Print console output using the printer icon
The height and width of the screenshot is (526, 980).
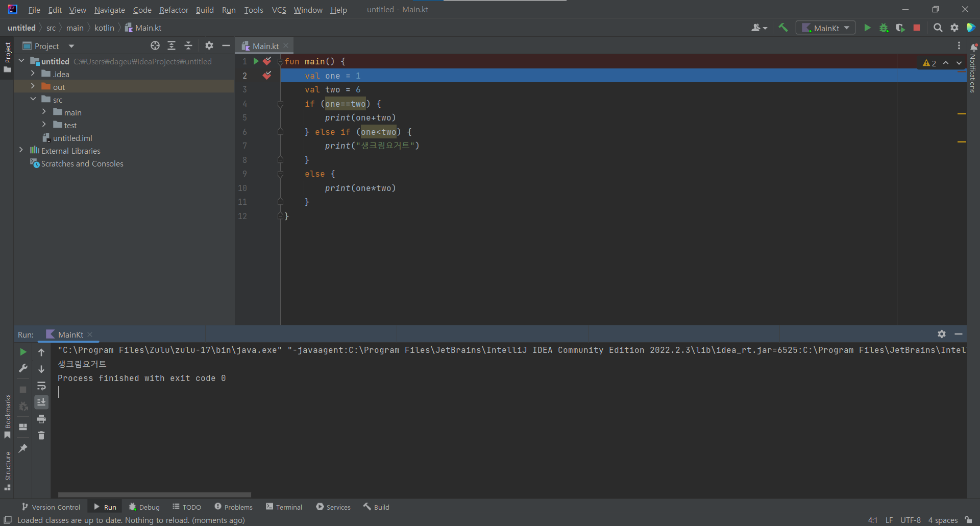41,419
